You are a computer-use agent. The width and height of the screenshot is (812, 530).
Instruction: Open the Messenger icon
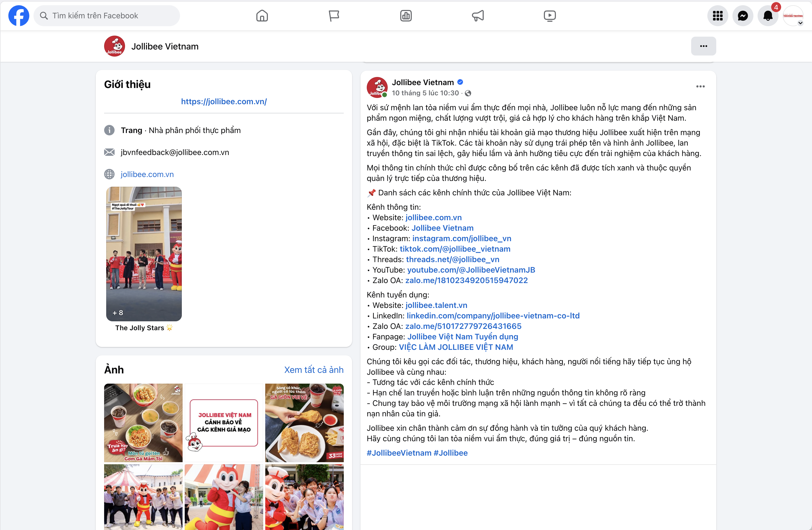(x=743, y=16)
